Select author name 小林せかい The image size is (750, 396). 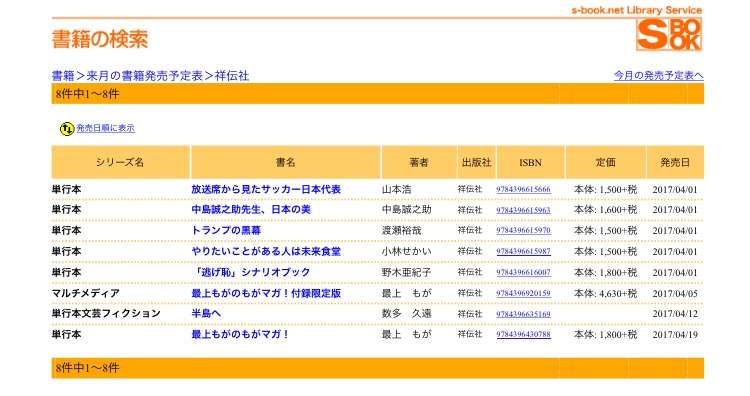coord(407,252)
